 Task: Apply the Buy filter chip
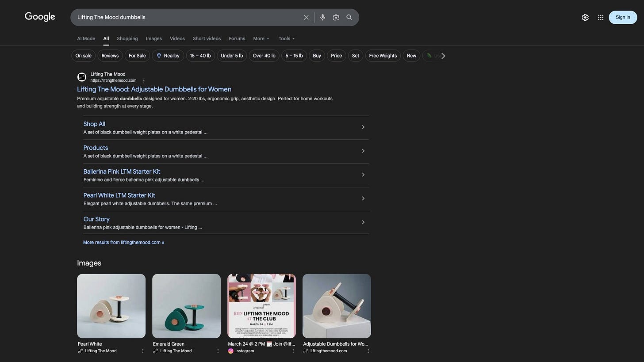317,56
